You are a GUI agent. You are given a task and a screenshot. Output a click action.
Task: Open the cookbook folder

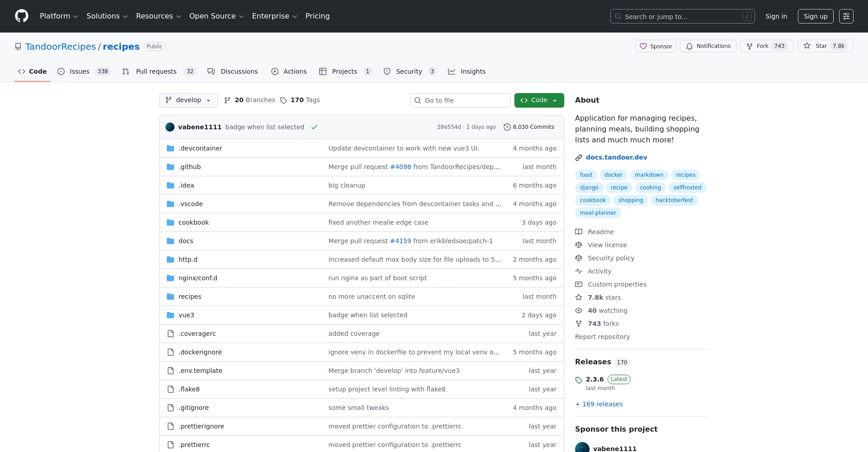[193, 222]
